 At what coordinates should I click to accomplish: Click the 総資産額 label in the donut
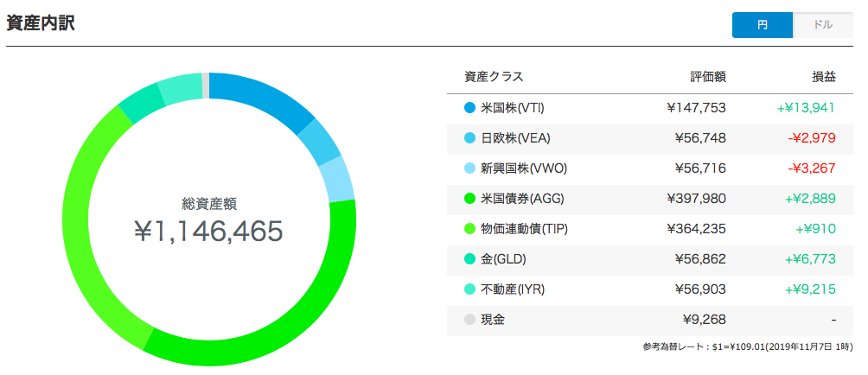click(x=209, y=204)
